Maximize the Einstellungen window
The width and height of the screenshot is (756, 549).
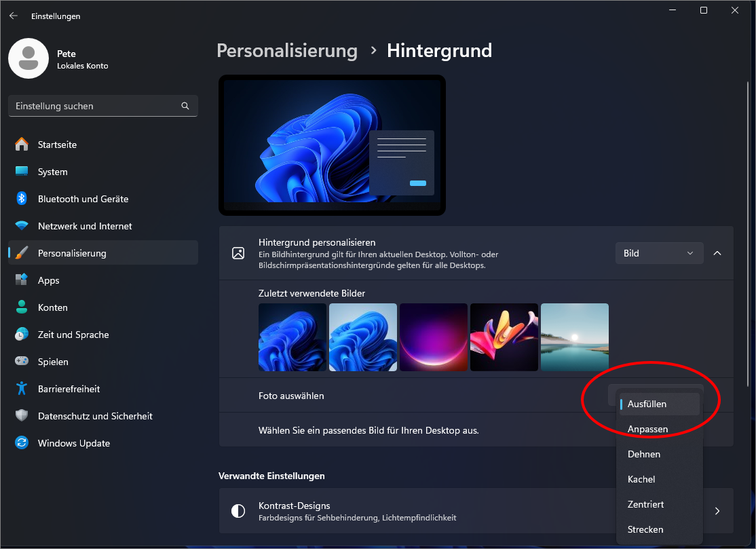point(704,10)
